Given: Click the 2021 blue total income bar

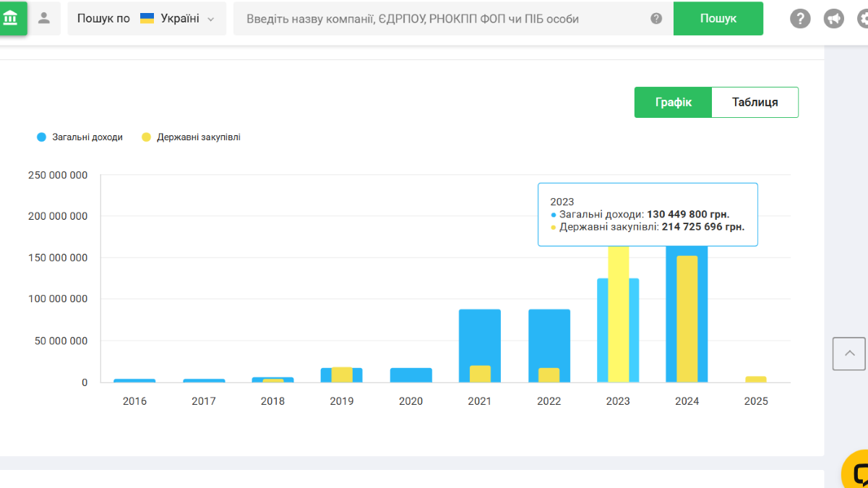Looking at the screenshot, I should click(x=480, y=336).
